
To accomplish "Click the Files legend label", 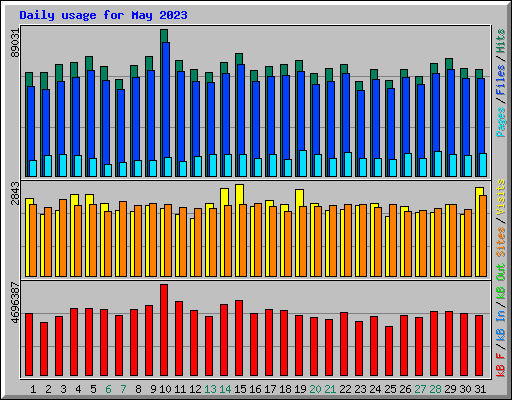I will (x=500, y=80).
